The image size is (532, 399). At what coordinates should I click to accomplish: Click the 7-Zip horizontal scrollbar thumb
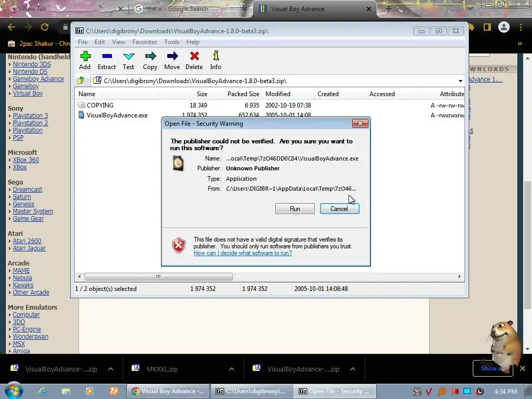[x=158, y=276]
